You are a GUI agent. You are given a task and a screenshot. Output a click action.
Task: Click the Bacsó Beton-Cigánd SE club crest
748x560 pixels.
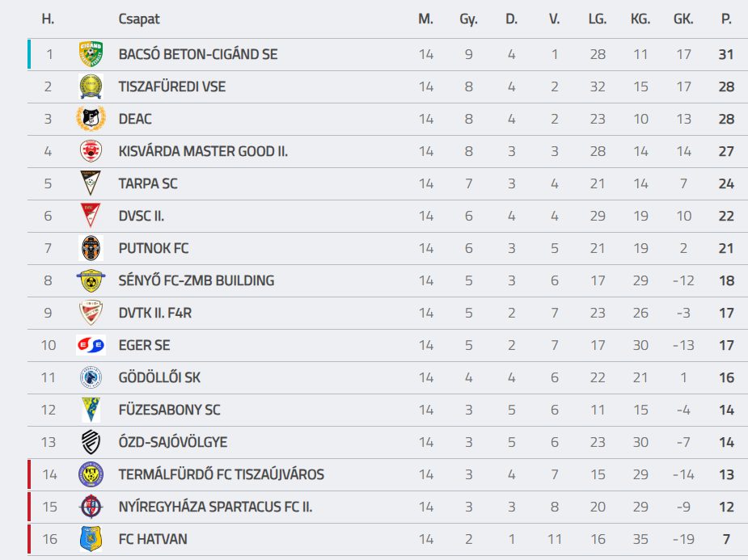(91, 54)
